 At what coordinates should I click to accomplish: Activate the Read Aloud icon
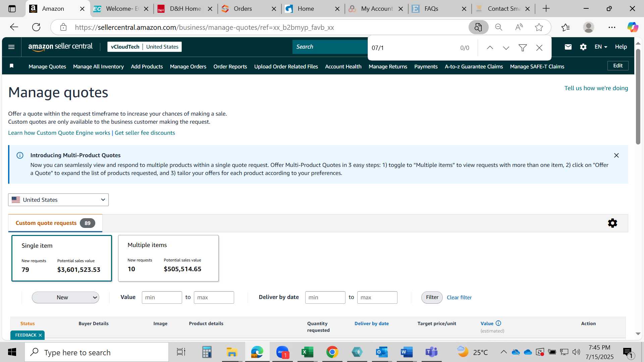519,27
